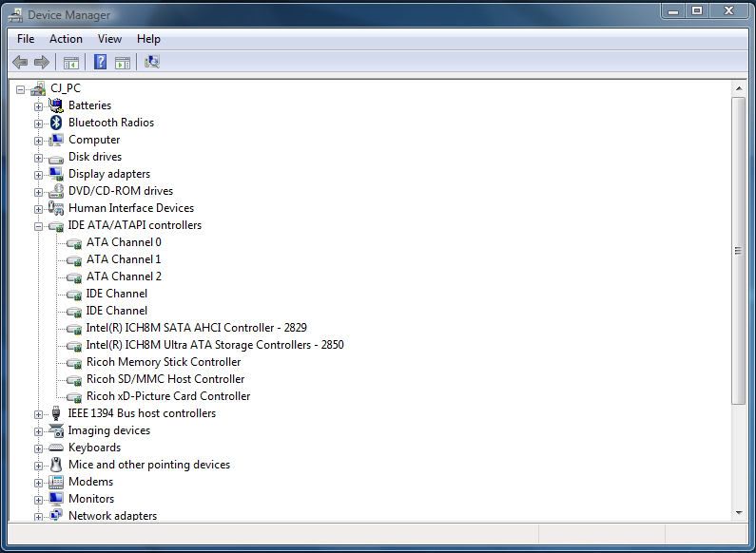This screenshot has width=756, height=553.
Task: Expand the Display adapters node
Action: click(38, 176)
